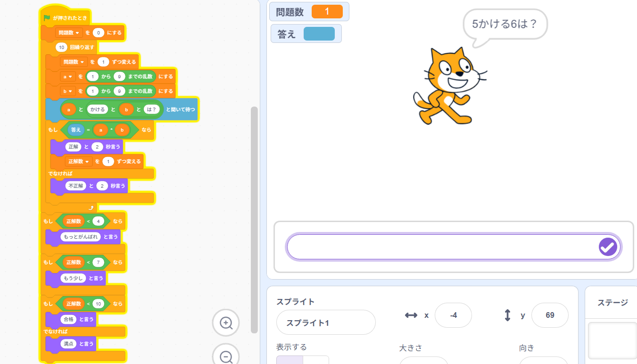The image size is (637, 364).
Task: Open the variable b dropdown in the random block
Action: click(x=68, y=91)
